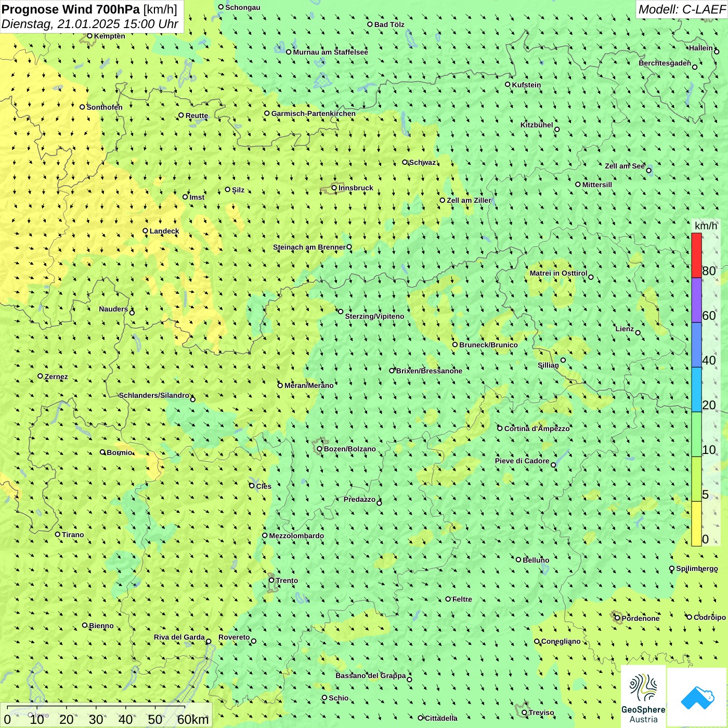Click the Murnau am Staffelsee label
The width and height of the screenshot is (728, 728).
330,52
